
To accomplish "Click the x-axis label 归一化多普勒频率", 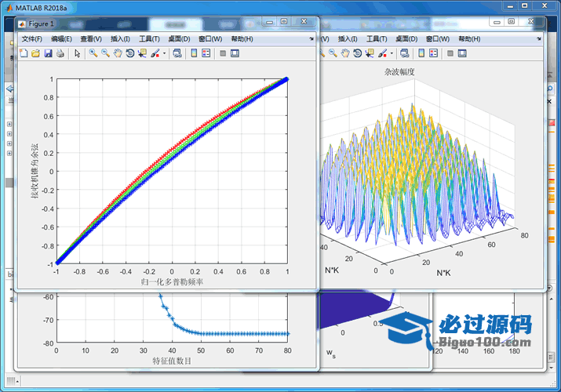I will (x=172, y=282).
